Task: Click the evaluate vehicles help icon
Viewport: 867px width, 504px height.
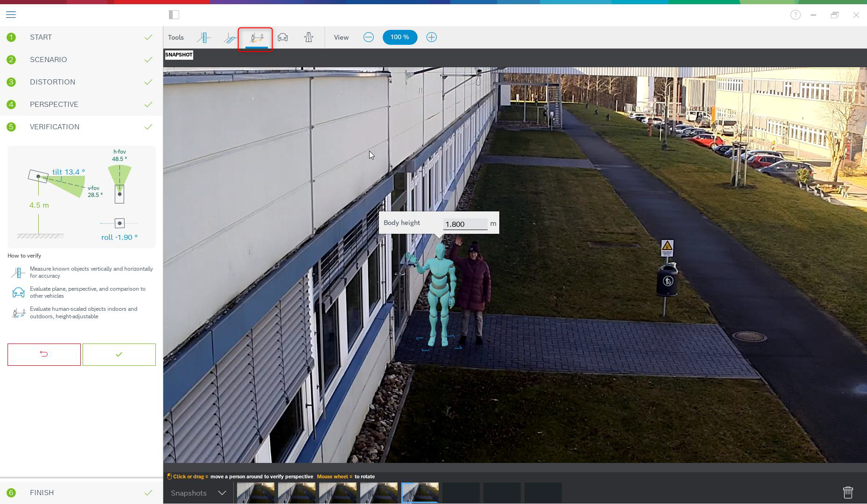Action: 18,293
